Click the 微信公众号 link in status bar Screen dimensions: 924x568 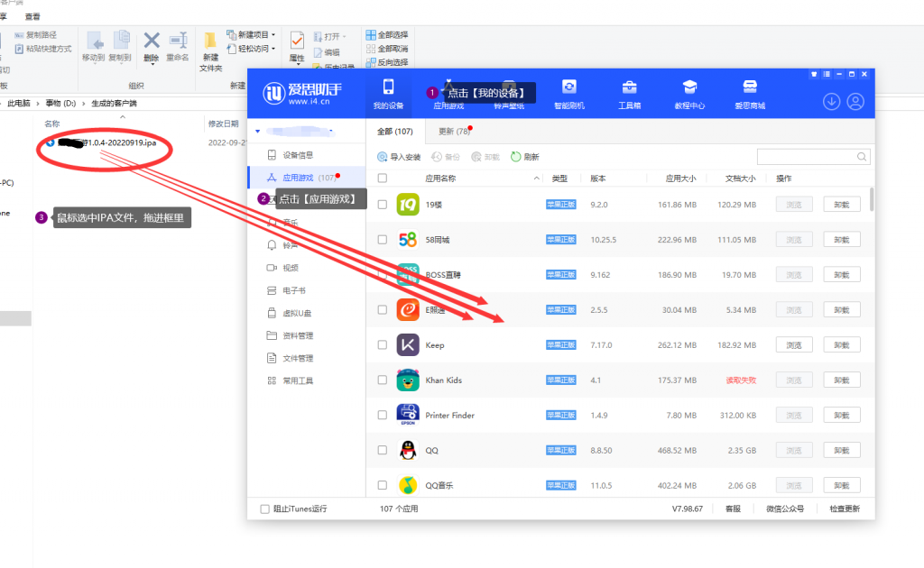pyautogui.click(x=785, y=508)
